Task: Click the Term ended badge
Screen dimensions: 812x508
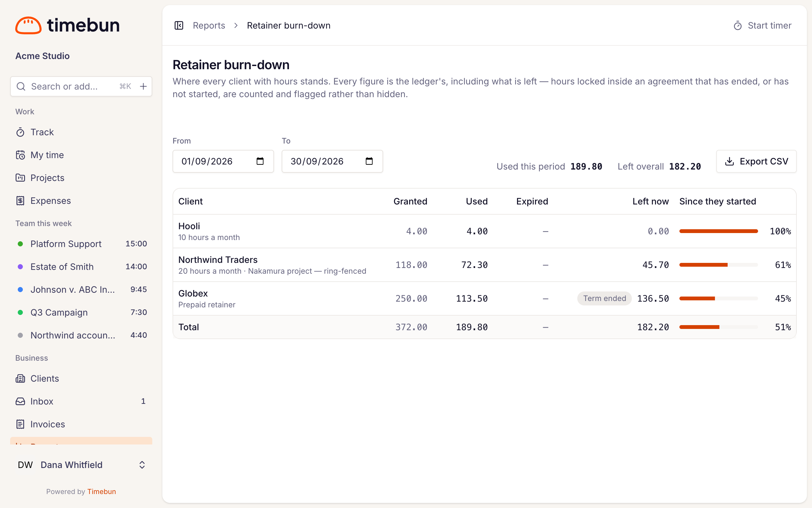Action: pyautogui.click(x=604, y=298)
